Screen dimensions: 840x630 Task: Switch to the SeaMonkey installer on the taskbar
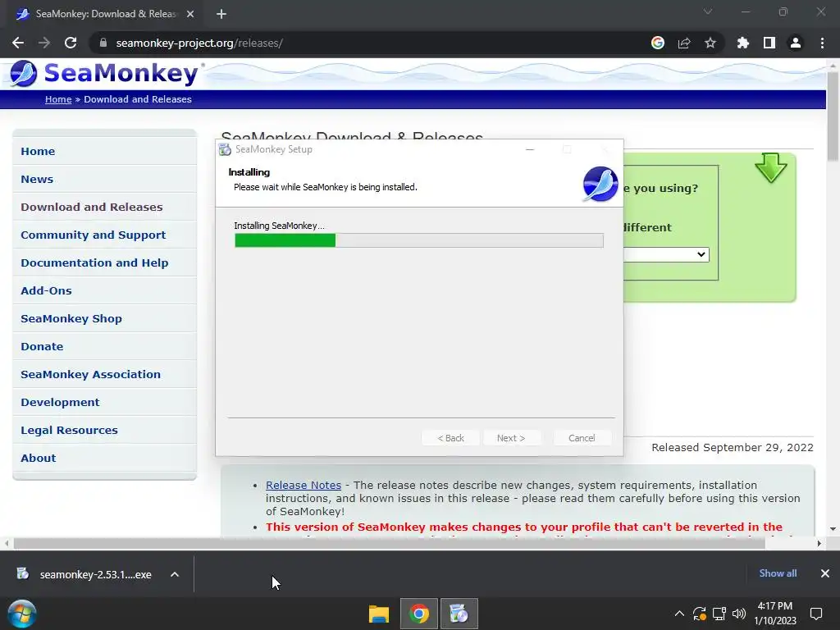pyautogui.click(x=459, y=614)
